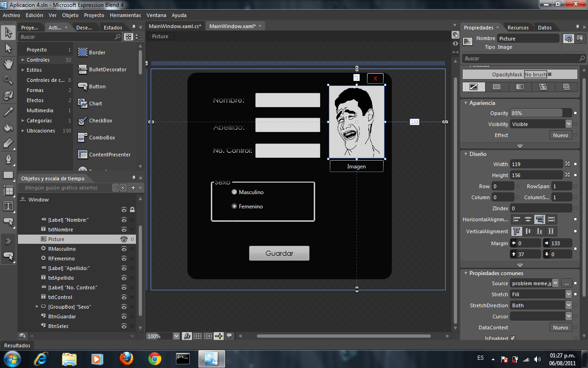
Task: Hide the BtnGuardar element
Action: (x=124, y=316)
